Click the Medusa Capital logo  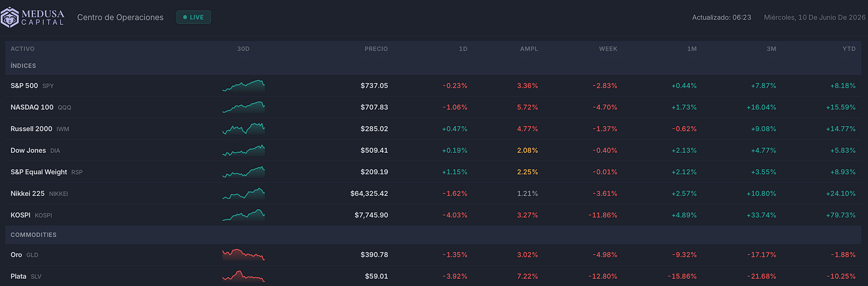click(x=33, y=17)
